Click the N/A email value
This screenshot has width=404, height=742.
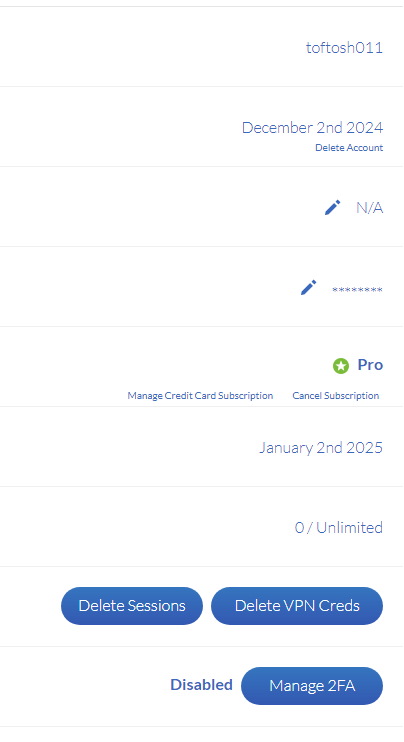(369, 208)
